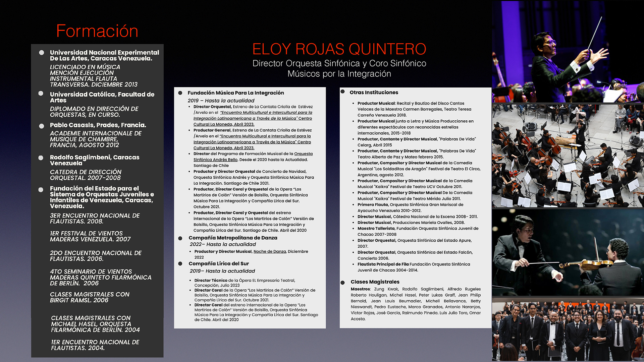644x362 pixels.
Task: Select 'ACADEMIE INTERNACIONALE DE MUSIQUE DE CHAMBRE' text
Action: coord(96,139)
